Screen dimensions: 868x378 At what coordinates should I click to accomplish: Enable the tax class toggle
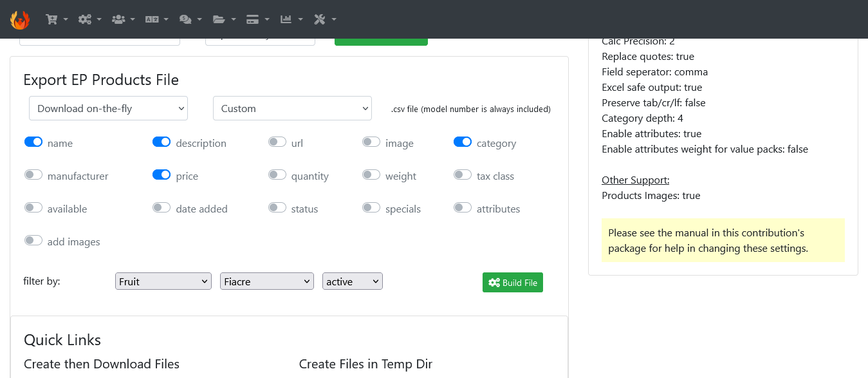tap(463, 175)
